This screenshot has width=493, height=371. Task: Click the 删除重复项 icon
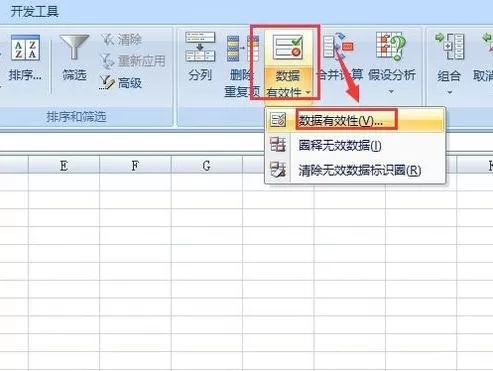pos(243,49)
